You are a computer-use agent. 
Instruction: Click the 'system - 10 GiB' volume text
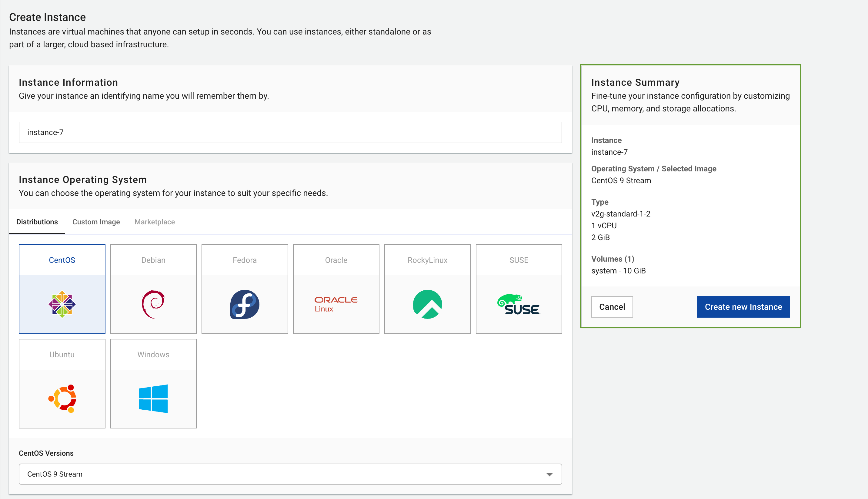pos(618,271)
